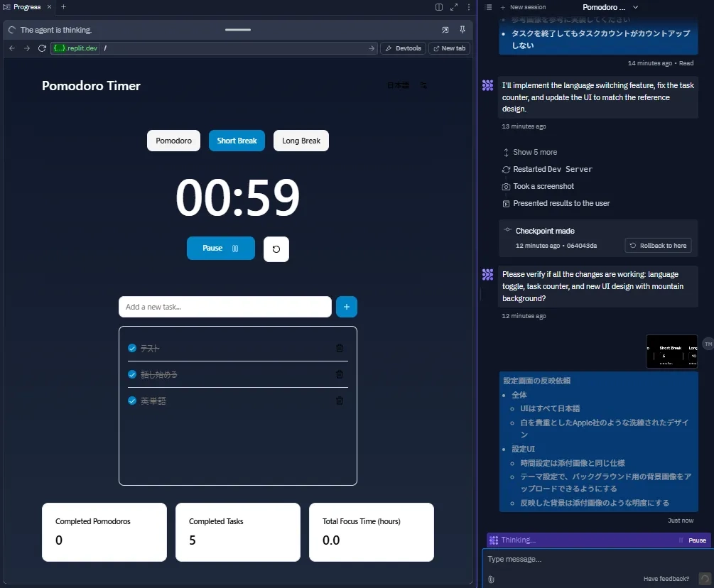Open the chat sessions list icon
The width and height of the screenshot is (714, 588).
click(x=488, y=7)
